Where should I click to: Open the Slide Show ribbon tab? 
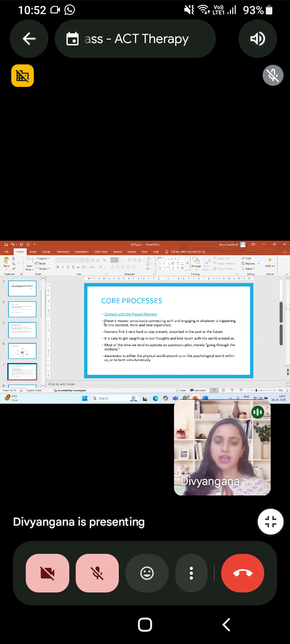pos(101,252)
